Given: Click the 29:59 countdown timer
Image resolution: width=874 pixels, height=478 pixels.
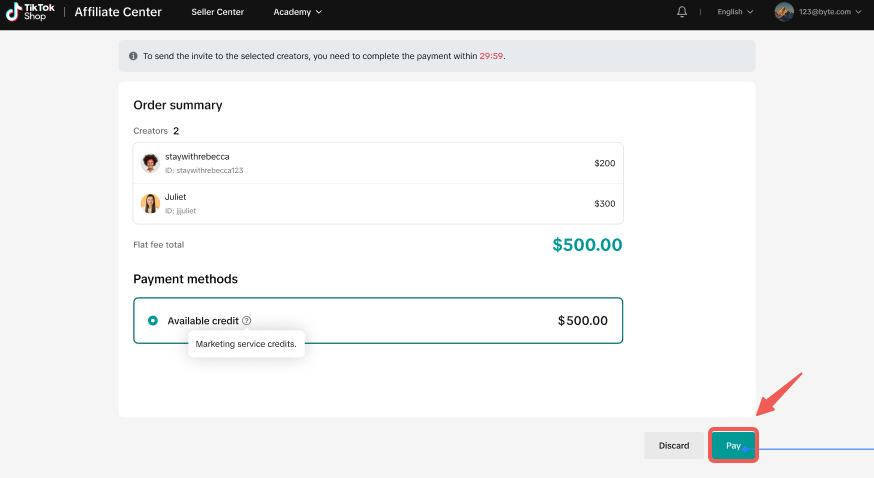Looking at the screenshot, I should 490,56.
